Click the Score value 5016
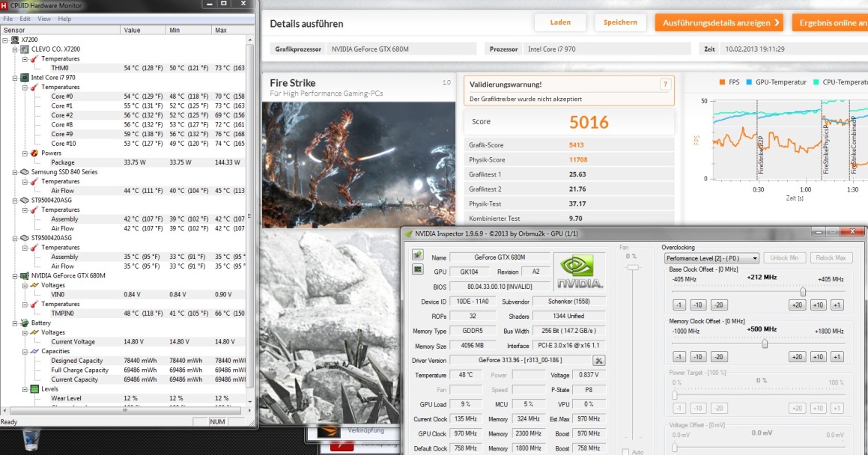Screen dimensions: 868x455 point(589,122)
